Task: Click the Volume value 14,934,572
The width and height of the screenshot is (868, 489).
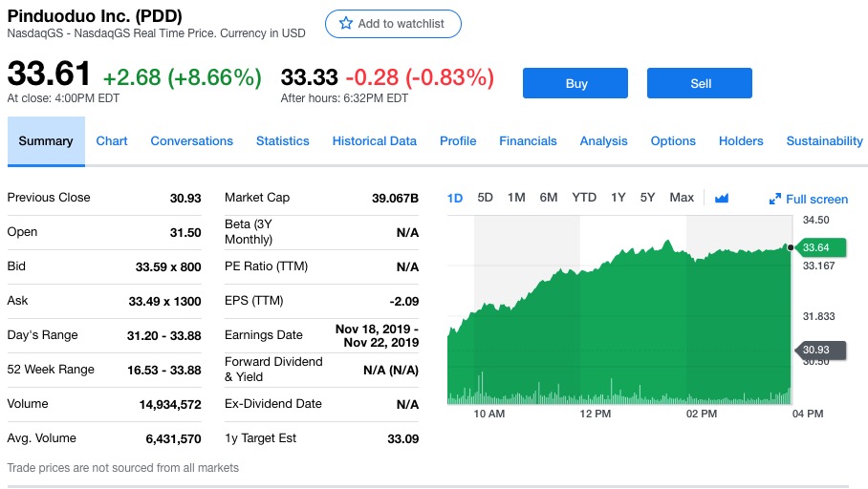Action: coord(170,404)
